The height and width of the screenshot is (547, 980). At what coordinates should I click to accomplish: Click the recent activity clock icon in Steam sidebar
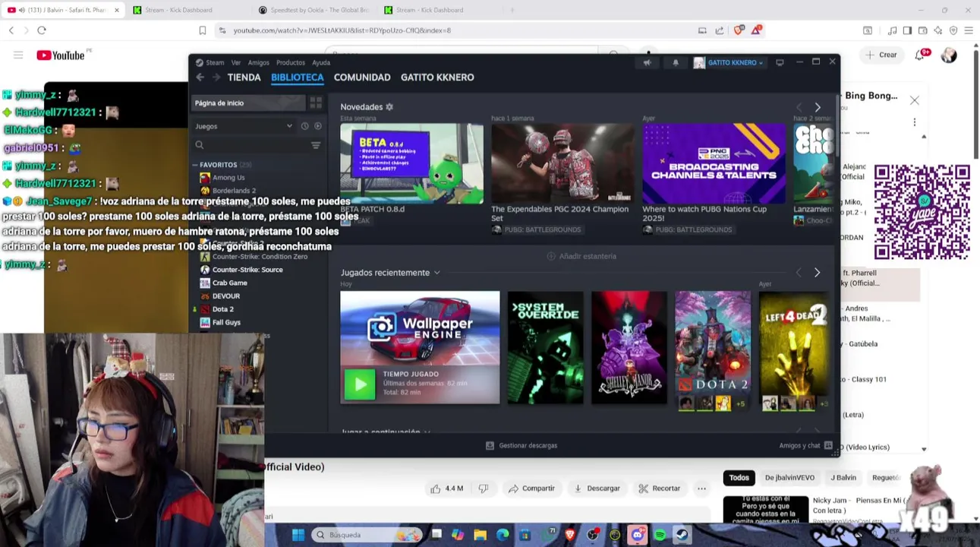click(304, 126)
